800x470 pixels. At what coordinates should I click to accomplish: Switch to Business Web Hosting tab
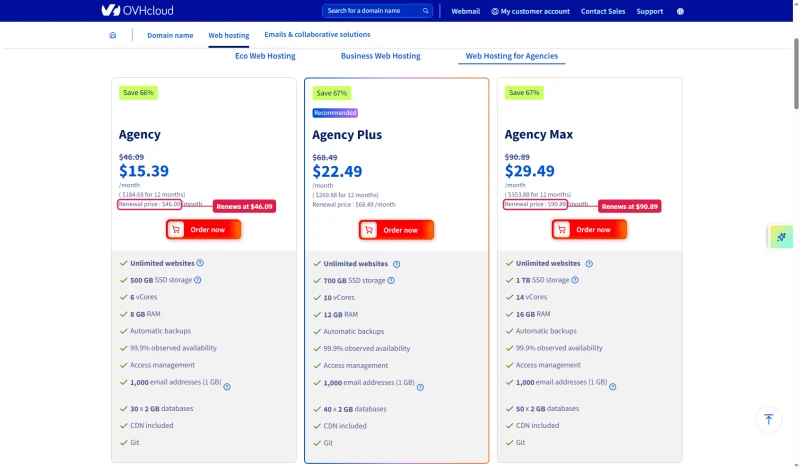380,56
